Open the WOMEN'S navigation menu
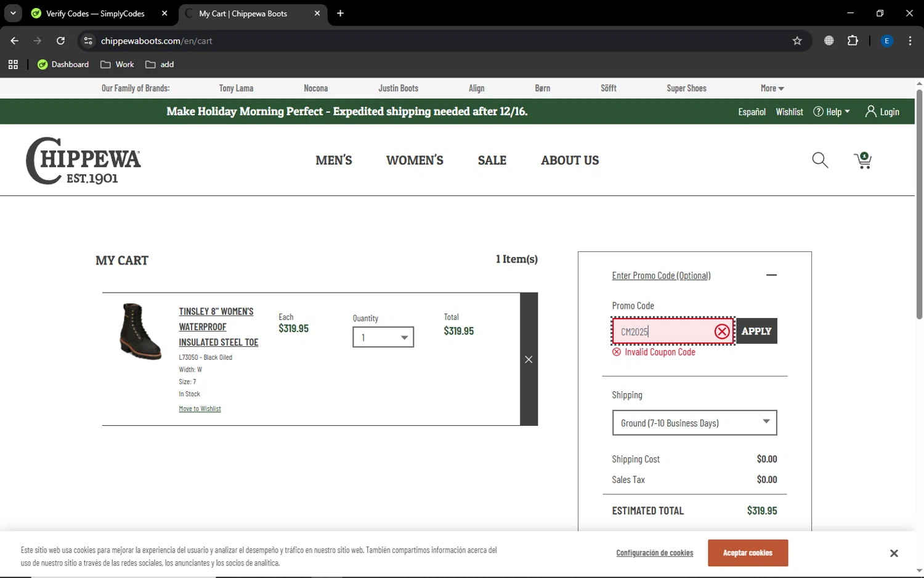This screenshot has height=578, width=924. [415, 160]
